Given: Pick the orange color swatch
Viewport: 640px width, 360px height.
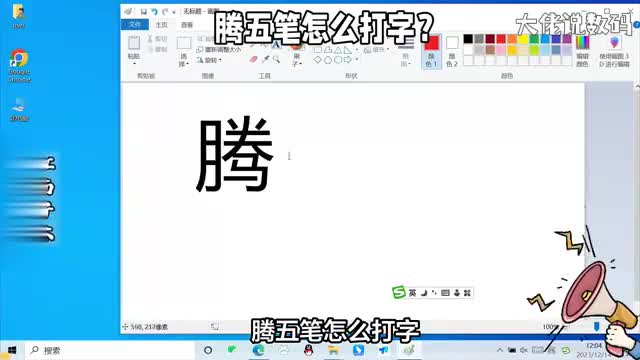Looking at the screenshot, I should click(512, 39).
